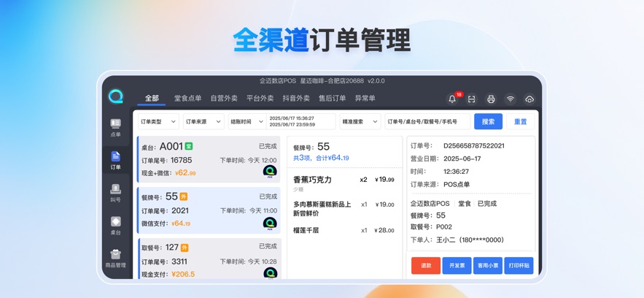The width and height of the screenshot is (644, 298).
Task: Switch to the 异常单 tab
Action: tap(365, 98)
